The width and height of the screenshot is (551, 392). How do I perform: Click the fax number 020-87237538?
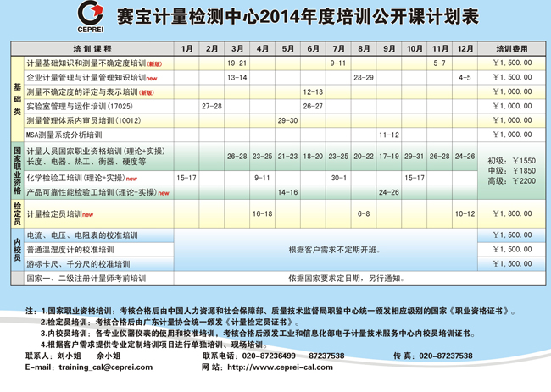[x=458, y=356]
